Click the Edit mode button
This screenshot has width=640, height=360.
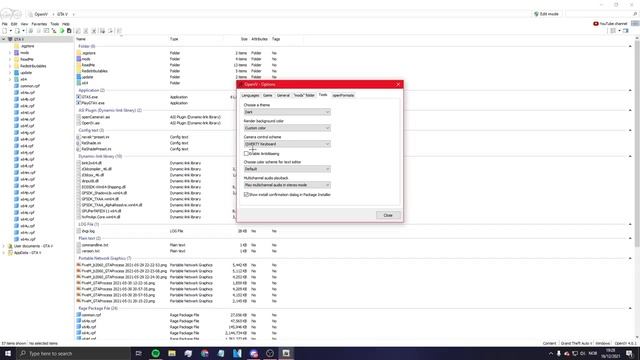pos(546,14)
